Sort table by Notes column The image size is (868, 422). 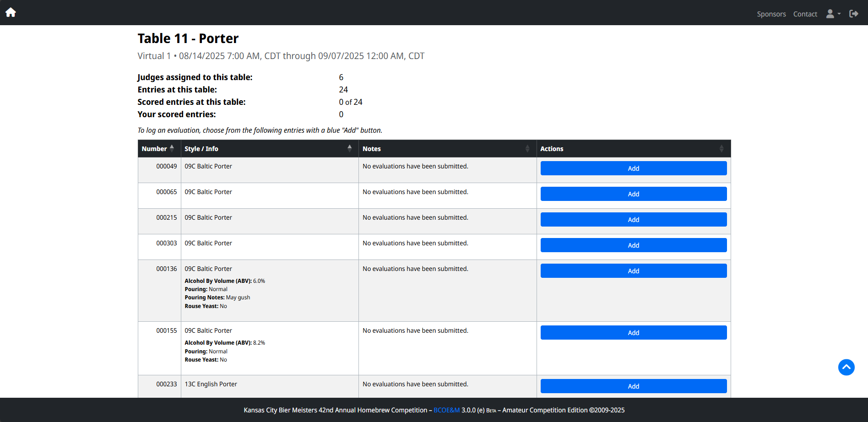click(x=447, y=149)
